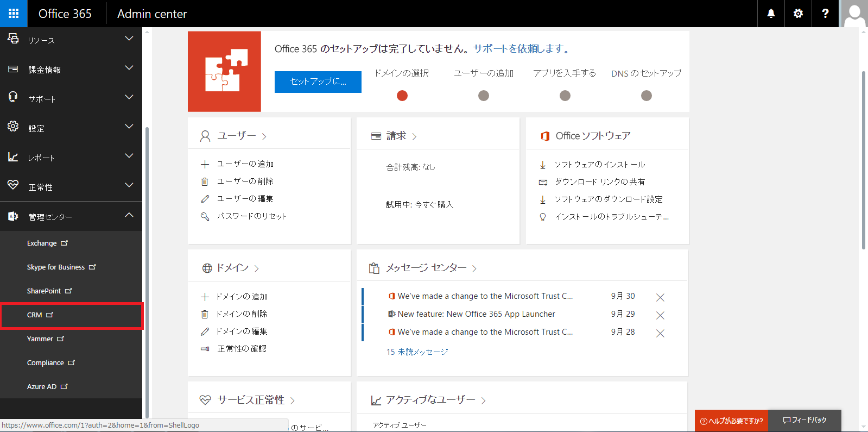Open the app launcher waffle icon
868x432 pixels.
[x=14, y=14]
